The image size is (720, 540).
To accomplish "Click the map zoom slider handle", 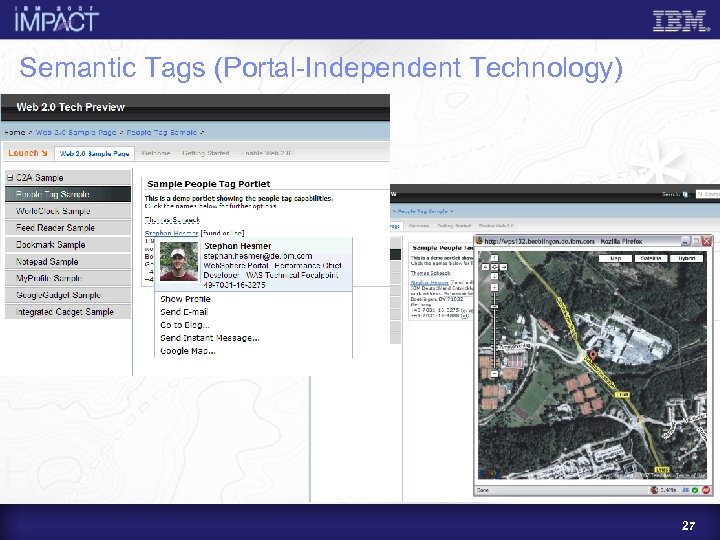I will pos(494,306).
